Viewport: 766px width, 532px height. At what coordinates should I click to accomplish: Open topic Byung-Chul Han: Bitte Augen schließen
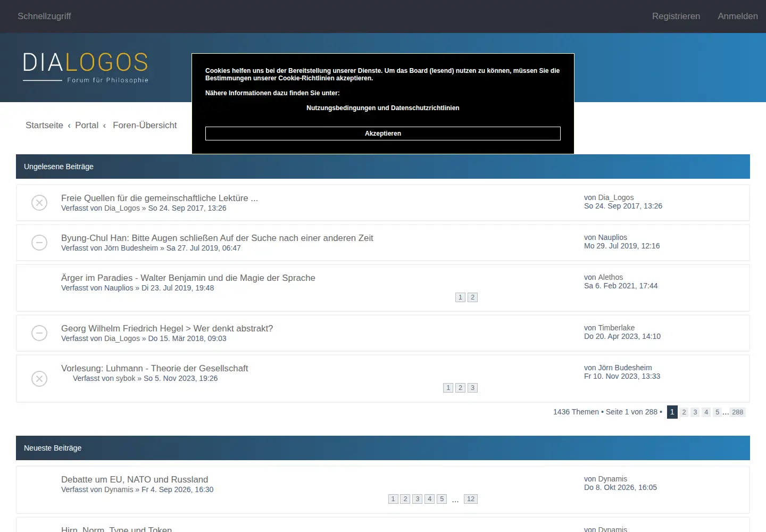(217, 238)
